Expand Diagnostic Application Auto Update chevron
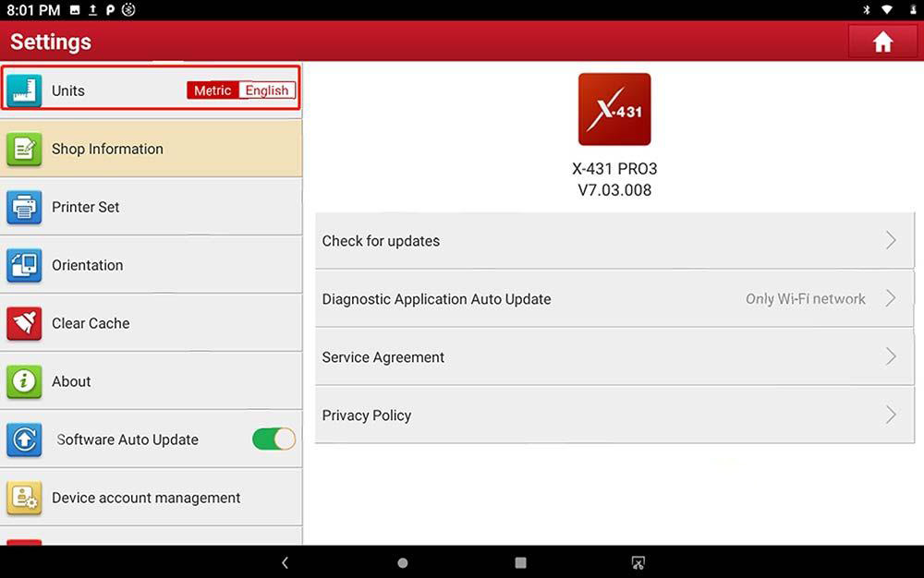 (891, 298)
